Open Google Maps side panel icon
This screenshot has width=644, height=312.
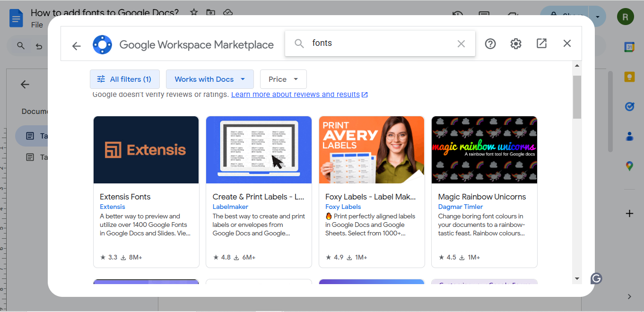pyautogui.click(x=629, y=166)
